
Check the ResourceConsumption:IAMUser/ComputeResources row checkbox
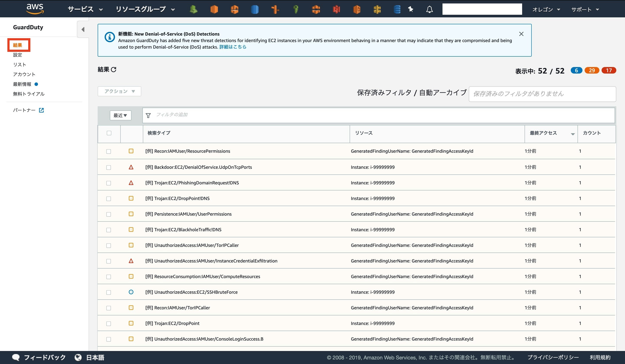click(109, 277)
